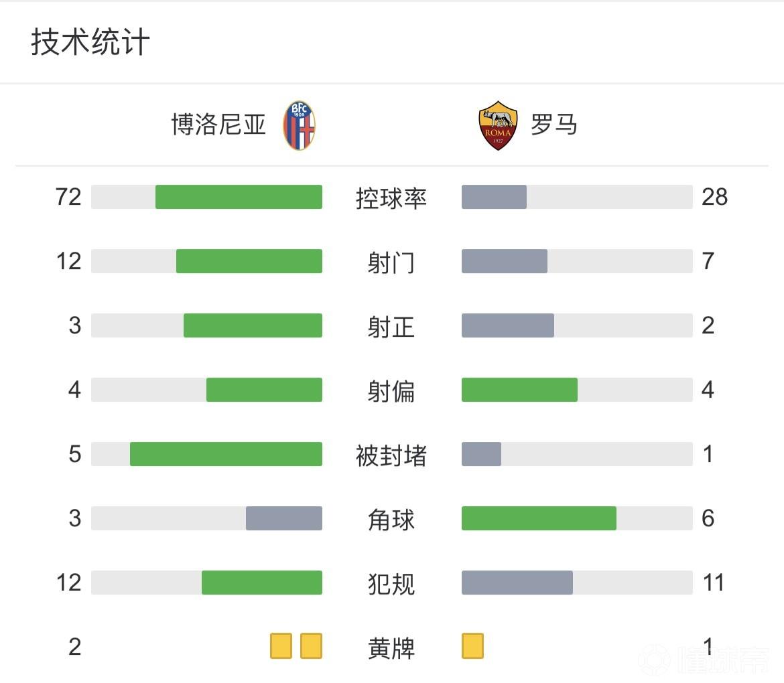
Task: Click Bologna's first yellow card icon
Action: pos(281,646)
